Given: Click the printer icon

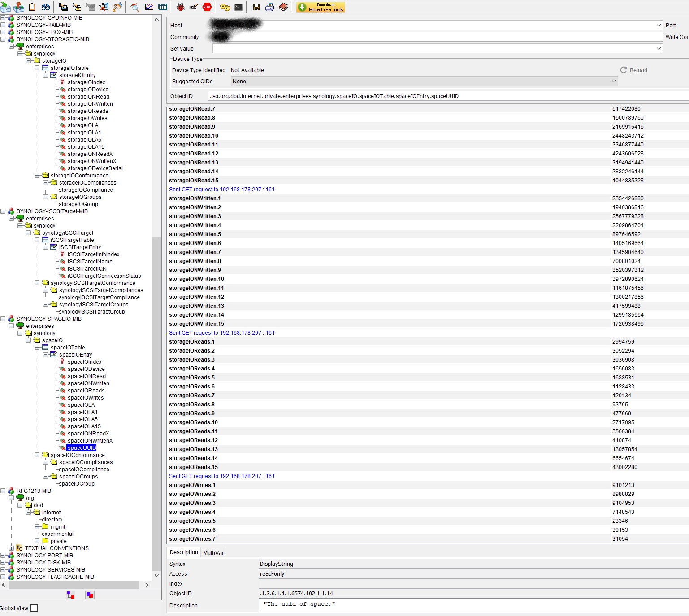Looking at the screenshot, I should (x=270, y=7).
